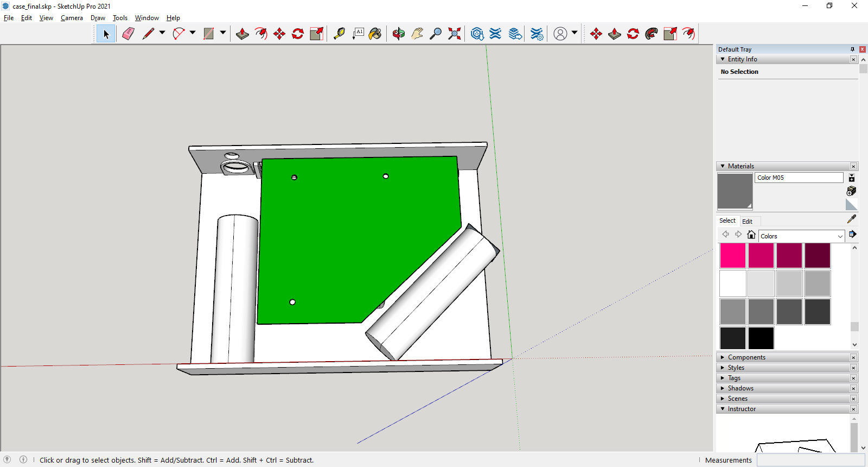Image resolution: width=868 pixels, height=467 pixels.
Task: Close the Entity Info panel
Action: click(x=853, y=59)
